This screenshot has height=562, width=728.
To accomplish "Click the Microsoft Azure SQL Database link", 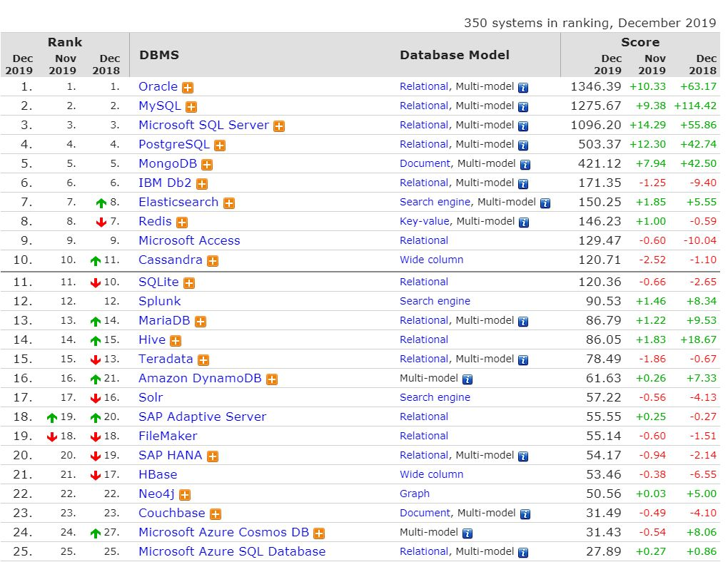I will point(232,551).
